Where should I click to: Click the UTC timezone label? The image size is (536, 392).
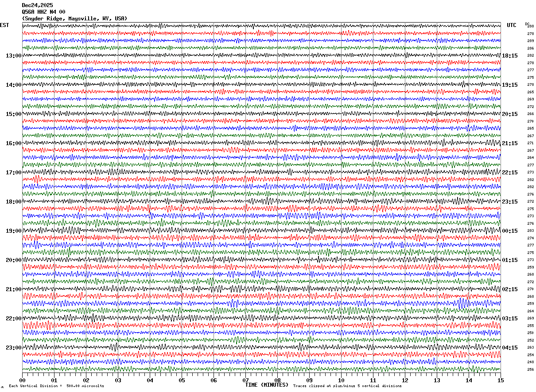pos(512,25)
